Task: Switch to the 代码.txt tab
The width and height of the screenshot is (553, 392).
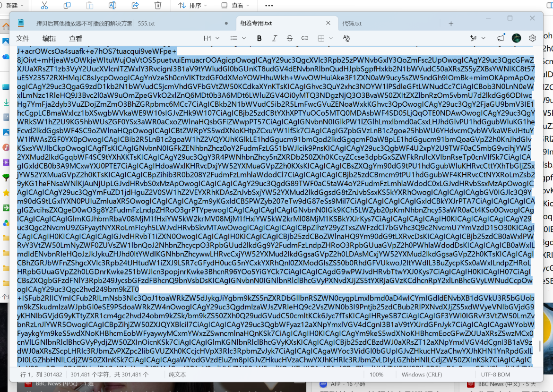Action: (x=352, y=23)
